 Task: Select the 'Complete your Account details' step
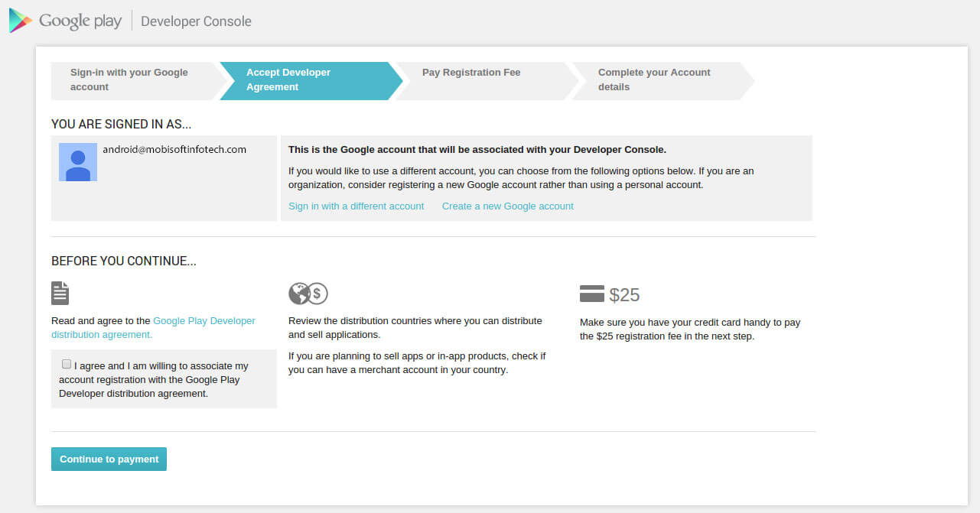[x=663, y=80]
